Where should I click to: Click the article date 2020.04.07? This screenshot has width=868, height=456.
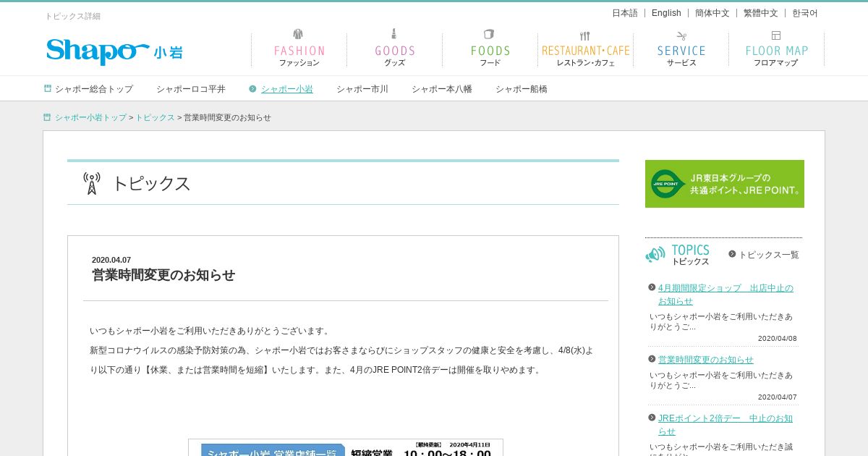click(111, 260)
